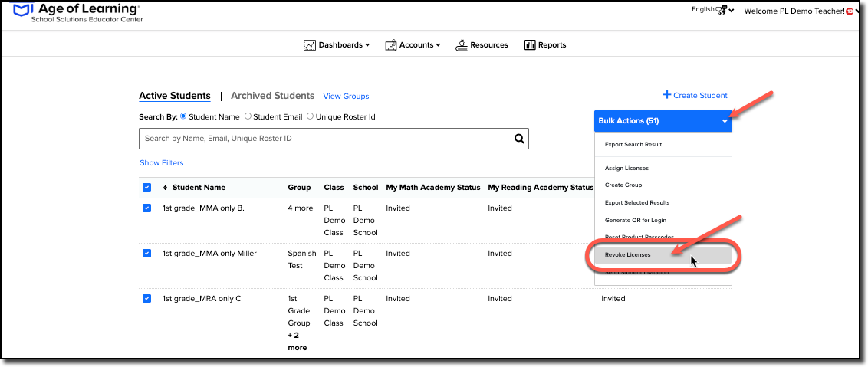The image size is (868, 367).
Task: Toggle the select-all header checkbox
Action: coord(146,188)
